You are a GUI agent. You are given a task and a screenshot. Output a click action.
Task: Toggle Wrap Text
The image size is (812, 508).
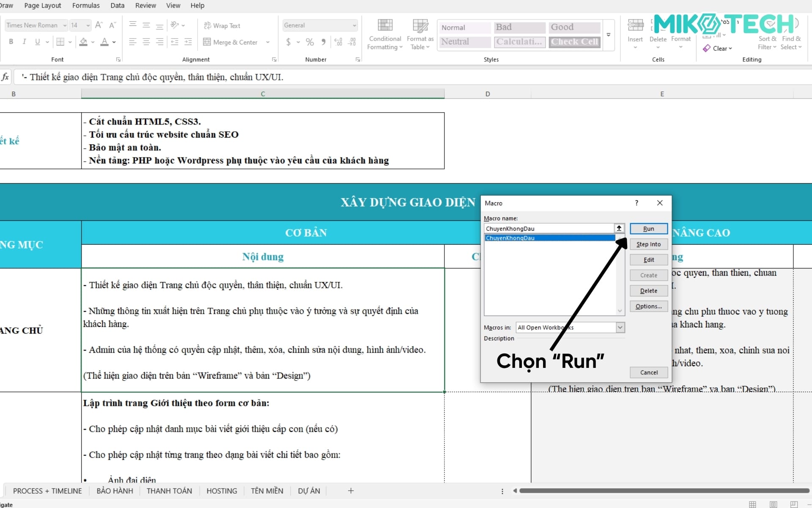(x=222, y=25)
